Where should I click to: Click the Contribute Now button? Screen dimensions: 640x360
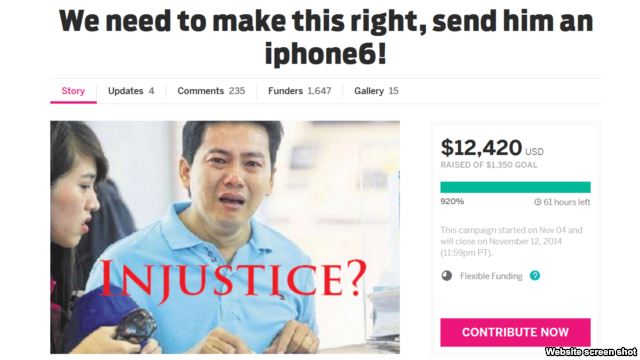515,332
